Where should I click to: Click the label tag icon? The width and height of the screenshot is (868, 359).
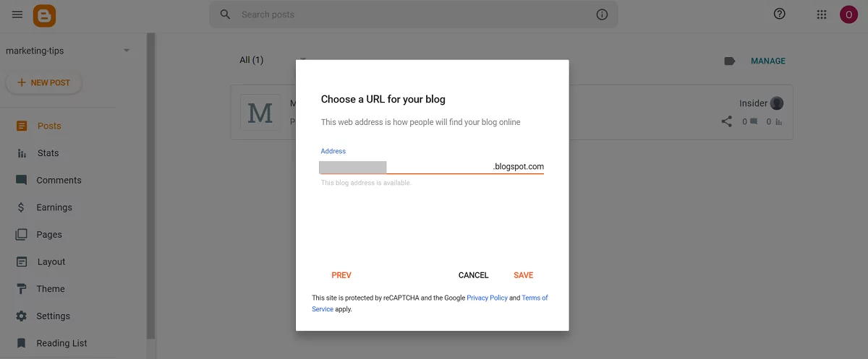(730, 61)
